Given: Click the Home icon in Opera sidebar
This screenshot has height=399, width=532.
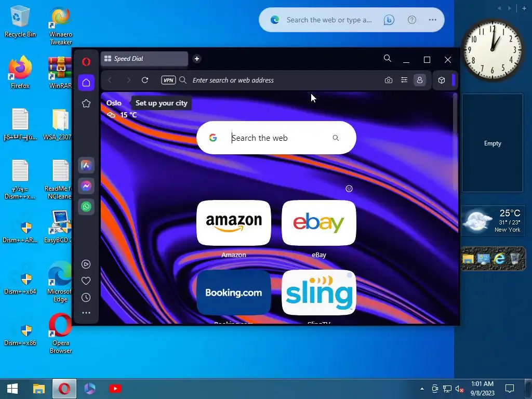Looking at the screenshot, I should click(x=86, y=83).
